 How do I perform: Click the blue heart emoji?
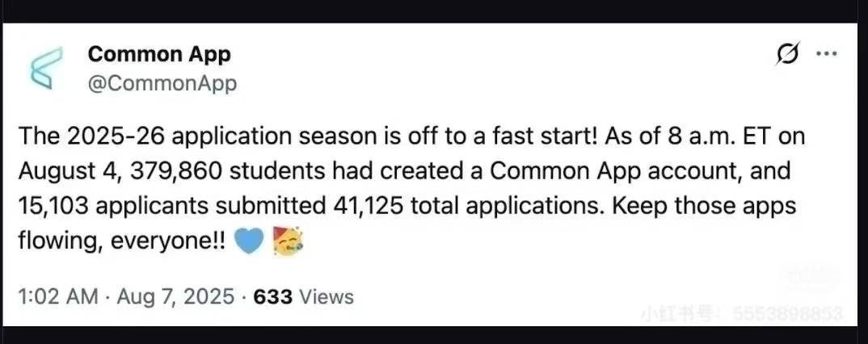(249, 241)
